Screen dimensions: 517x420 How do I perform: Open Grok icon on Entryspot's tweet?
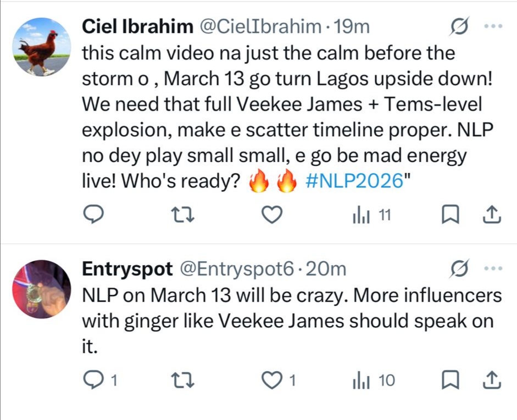tap(459, 269)
